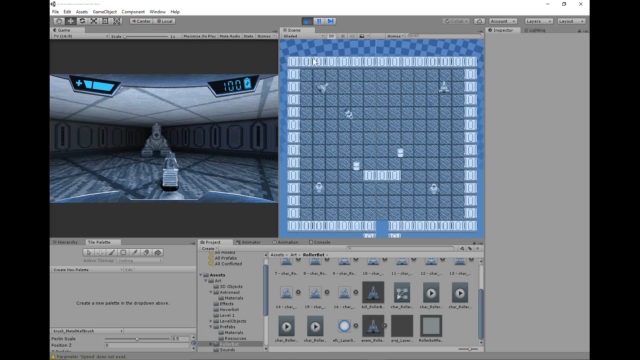The width and height of the screenshot is (640, 360).
Task: Select the Rect transform tool
Action: click(x=105, y=21)
